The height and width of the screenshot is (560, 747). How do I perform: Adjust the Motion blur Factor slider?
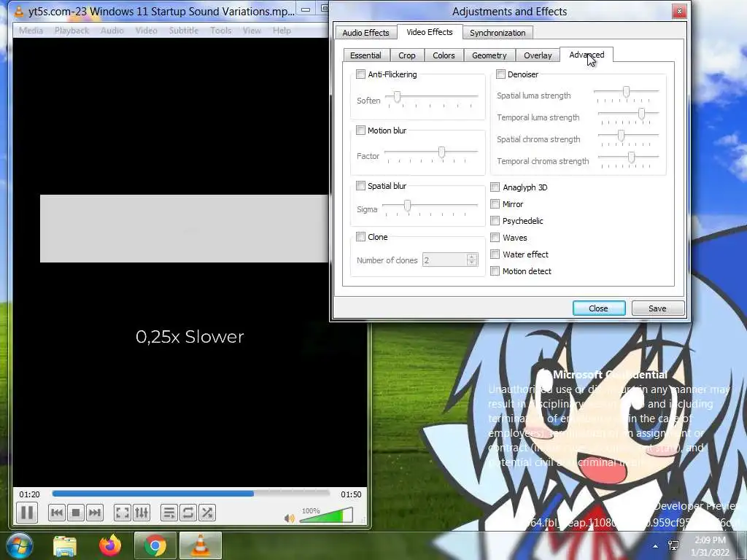click(x=431, y=154)
